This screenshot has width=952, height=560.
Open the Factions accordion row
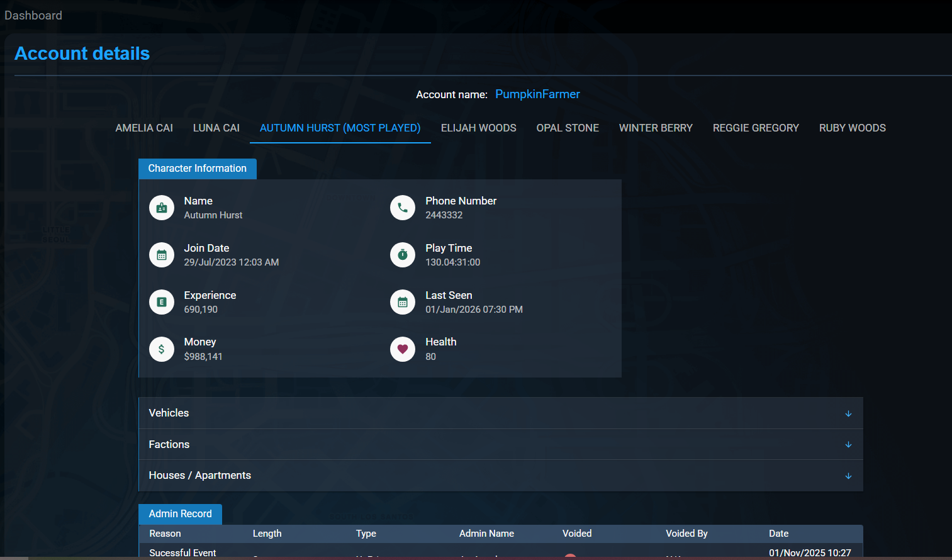click(x=501, y=444)
